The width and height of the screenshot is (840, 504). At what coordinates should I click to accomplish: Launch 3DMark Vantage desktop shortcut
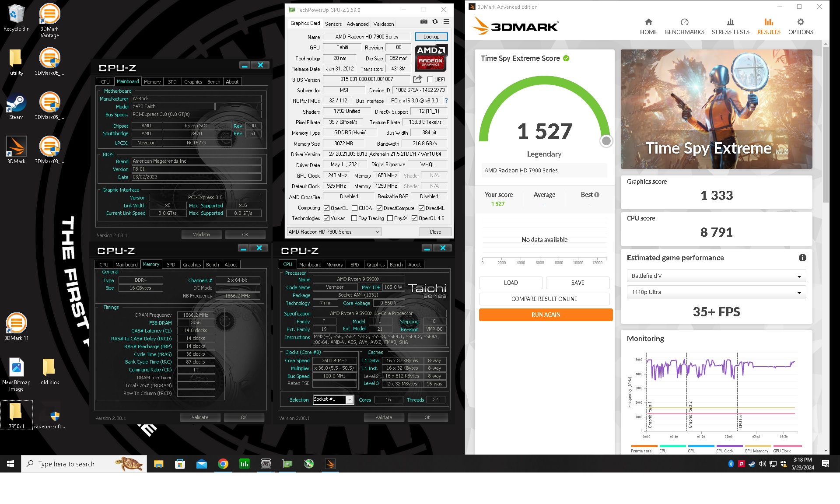click(x=49, y=20)
